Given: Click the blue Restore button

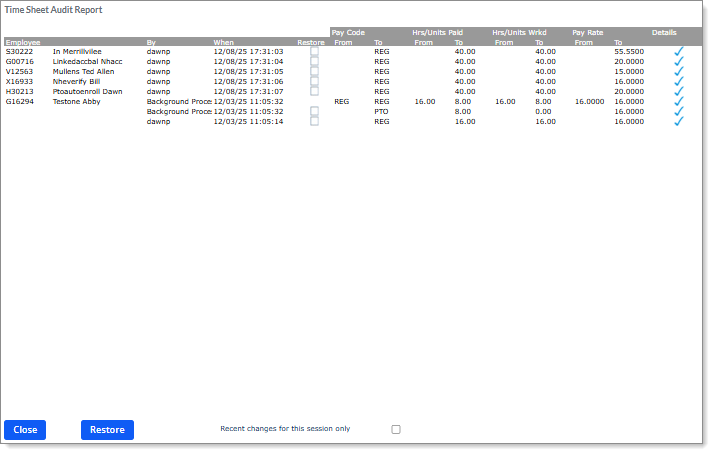Looking at the screenshot, I should [x=107, y=430].
